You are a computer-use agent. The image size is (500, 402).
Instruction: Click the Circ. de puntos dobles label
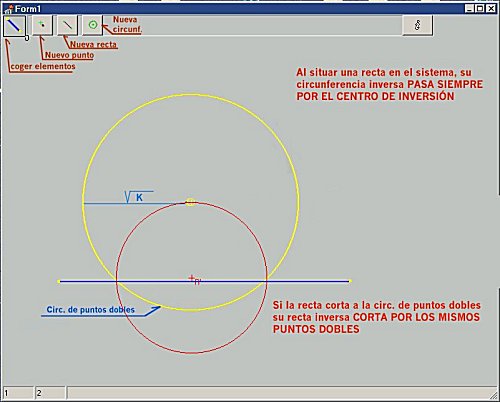91,310
